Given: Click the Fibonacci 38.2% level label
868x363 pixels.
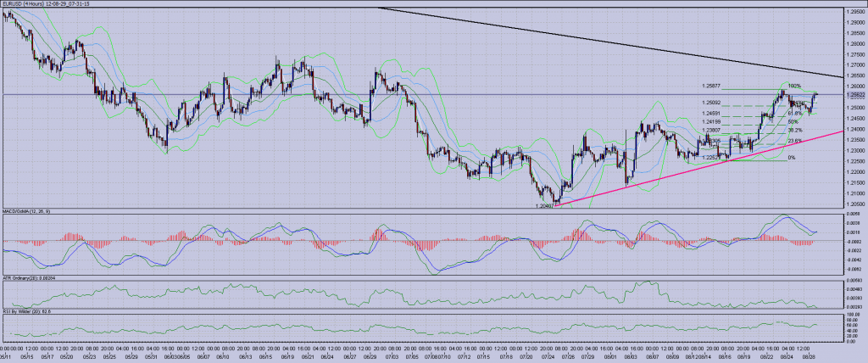Looking at the screenshot, I should [x=794, y=131].
